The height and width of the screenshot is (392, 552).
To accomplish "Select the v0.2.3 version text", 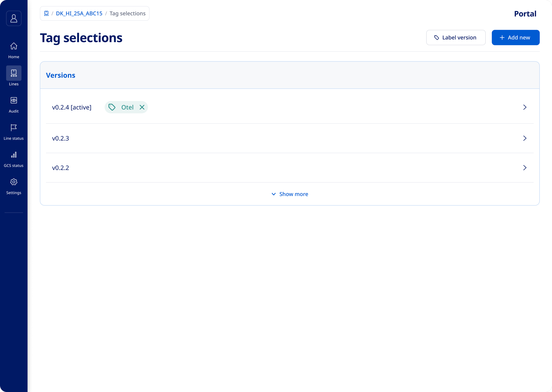I will click(60, 138).
